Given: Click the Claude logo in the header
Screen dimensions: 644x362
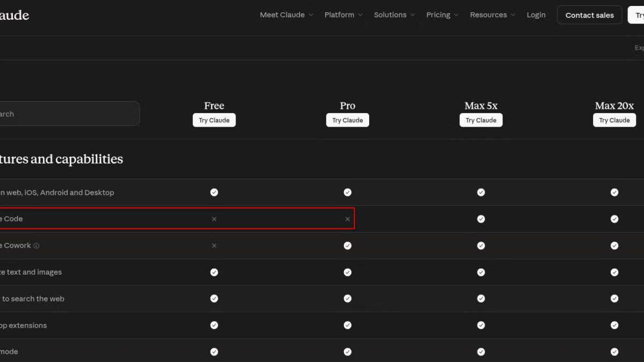Looking at the screenshot, I should 14,15.
